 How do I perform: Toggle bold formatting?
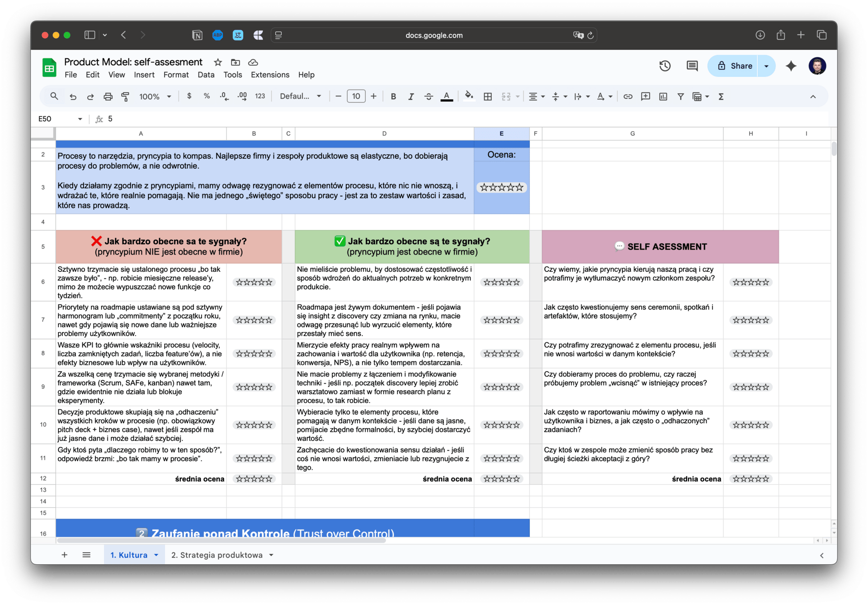[393, 96]
